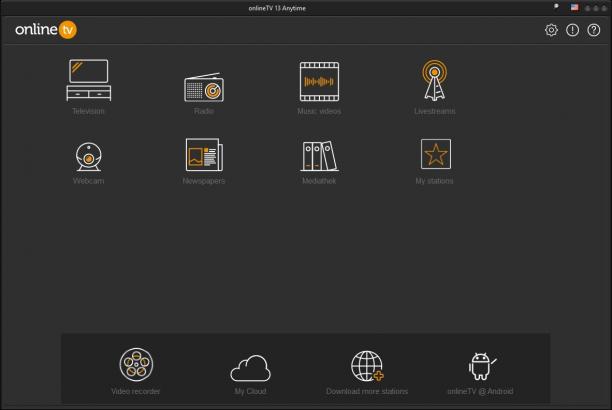612x410 pixels.
Task: Open the Livestreams antenna icon
Action: pos(434,80)
